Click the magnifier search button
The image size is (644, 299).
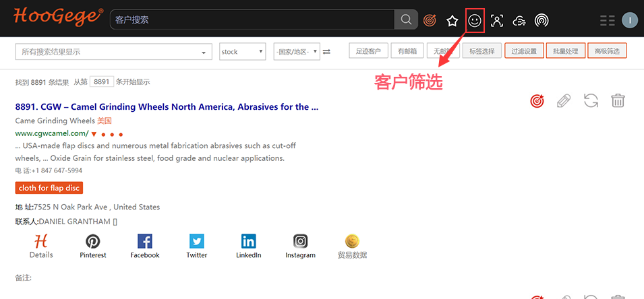click(x=406, y=20)
